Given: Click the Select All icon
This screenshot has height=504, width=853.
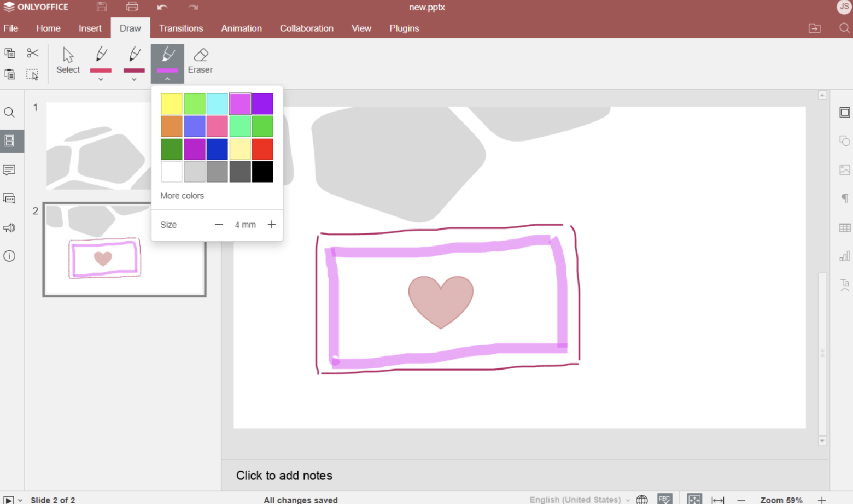Looking at the screenshot, I should (x=33, y=74).
